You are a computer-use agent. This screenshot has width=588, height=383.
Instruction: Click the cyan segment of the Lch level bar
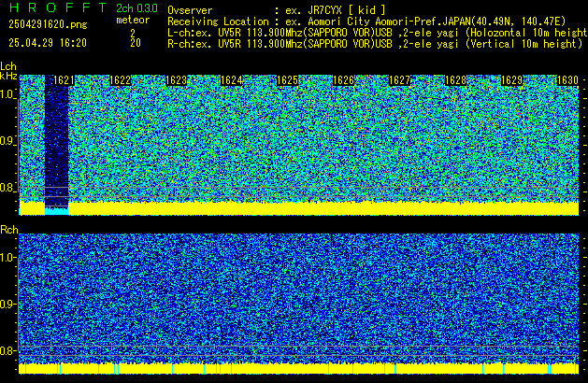57,211
